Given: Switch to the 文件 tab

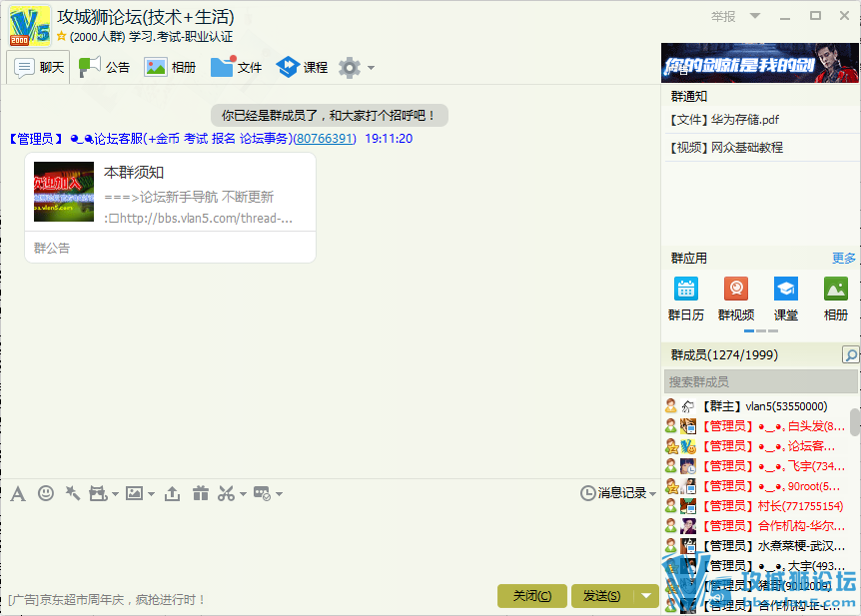Looking at the screenshot, I should point(237,67).
